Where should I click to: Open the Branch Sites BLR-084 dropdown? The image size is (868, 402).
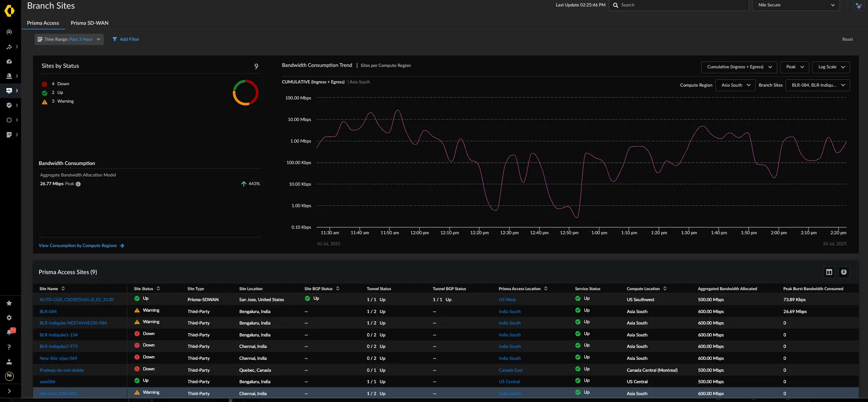(818, 85)
